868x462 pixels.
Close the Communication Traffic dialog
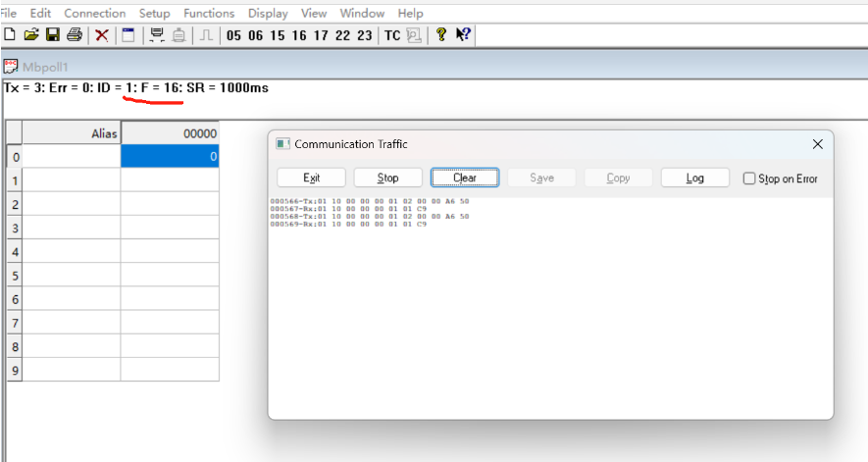818,144
